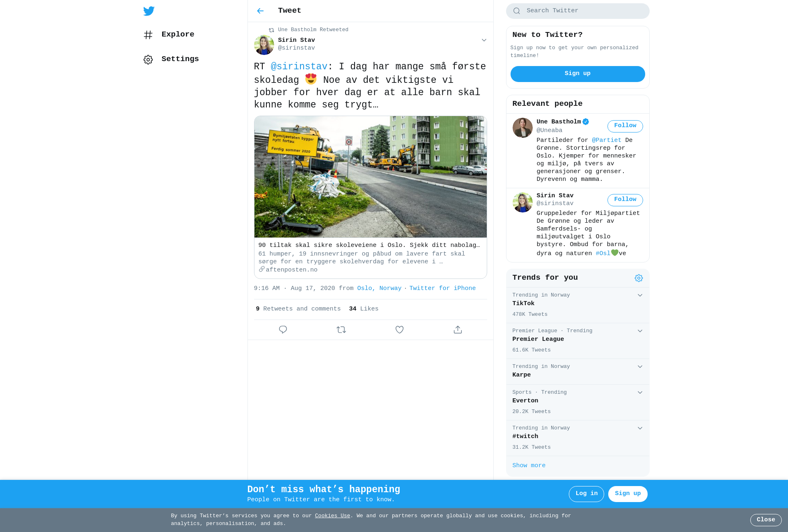Open the Aftenposten article image preview
Image resolution: width=788 pixels, height=532 pixels.
(370, 177)
